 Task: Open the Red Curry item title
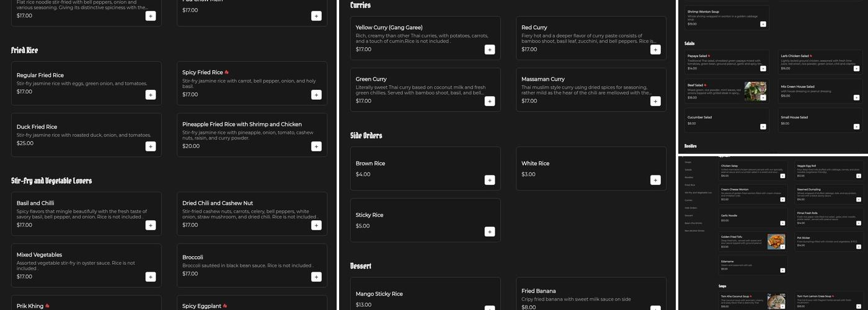point(534,27)
